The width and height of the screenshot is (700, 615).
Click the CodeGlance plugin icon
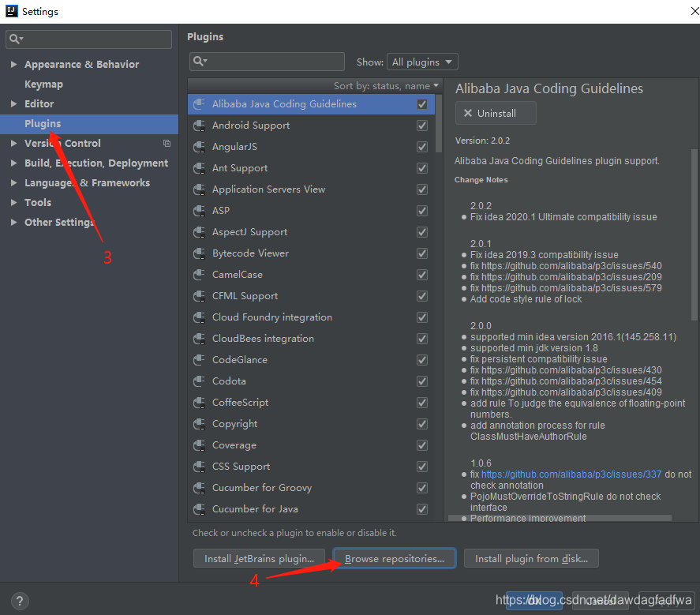[199, 360]
